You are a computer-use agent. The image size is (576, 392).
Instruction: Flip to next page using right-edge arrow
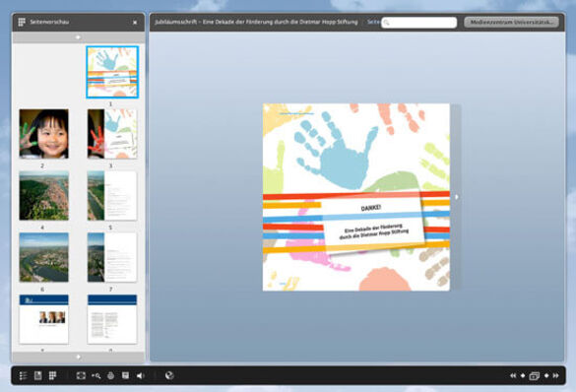457,197
